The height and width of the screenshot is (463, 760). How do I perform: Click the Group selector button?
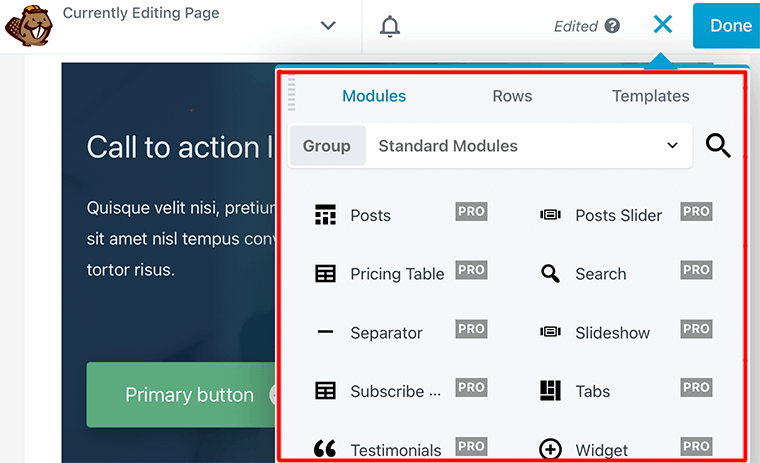click(x=327, y=146)
